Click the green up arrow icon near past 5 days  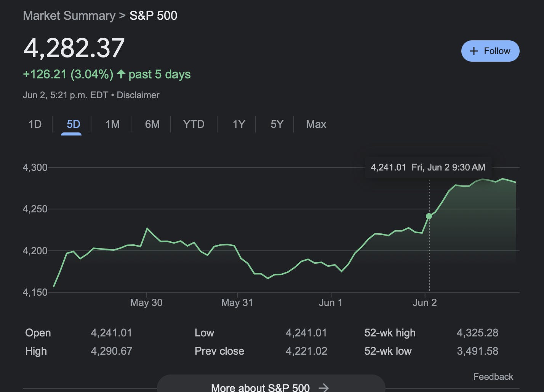(x=121, y=74)
